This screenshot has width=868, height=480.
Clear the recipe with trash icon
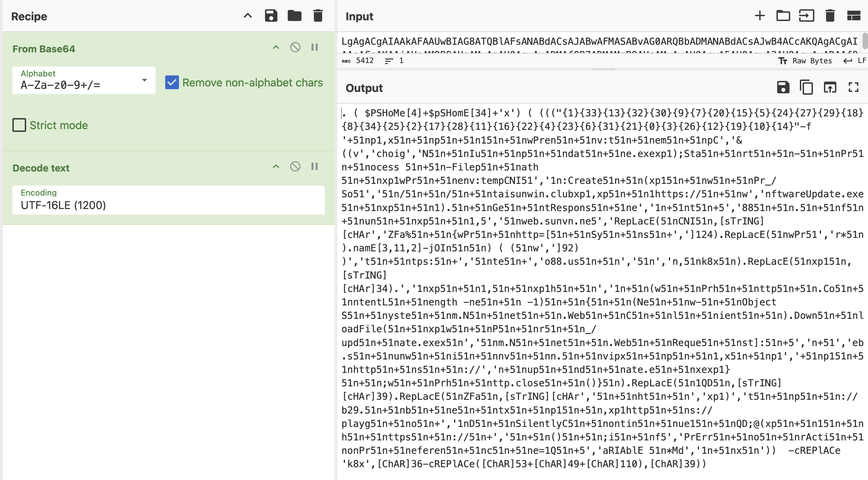tap(318, 16)
